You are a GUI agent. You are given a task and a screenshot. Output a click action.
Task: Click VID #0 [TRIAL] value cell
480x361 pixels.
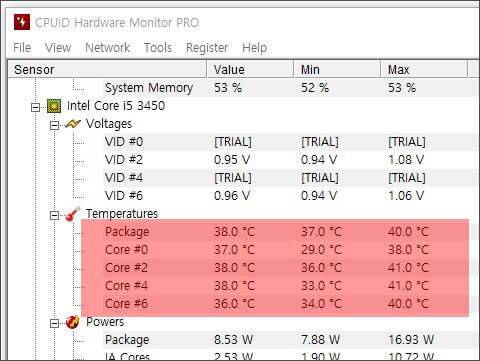[x=233, y=142]
